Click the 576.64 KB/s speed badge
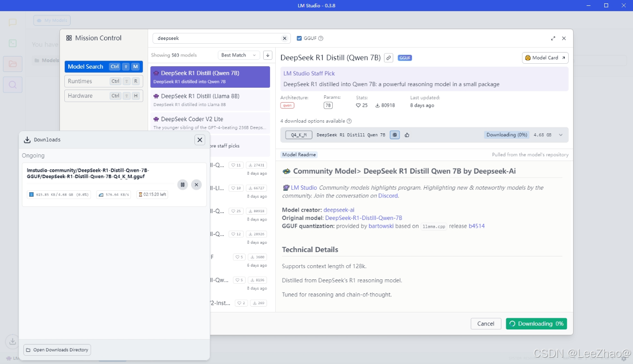Image resolution: width=633 pixels, height=364 pixels. click(x=114, y=195)
